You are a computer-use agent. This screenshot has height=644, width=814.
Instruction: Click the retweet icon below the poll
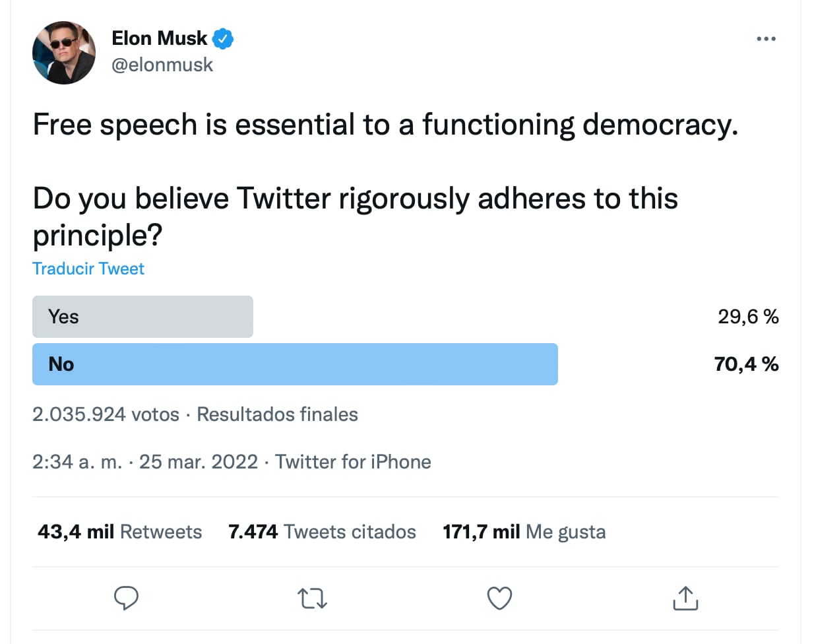pos(311,598)
